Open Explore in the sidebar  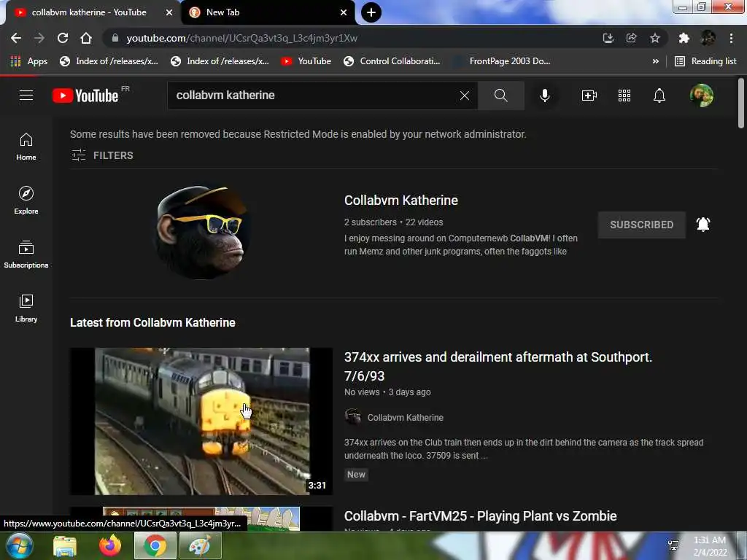pyautogui.click(x=26, y=201)
